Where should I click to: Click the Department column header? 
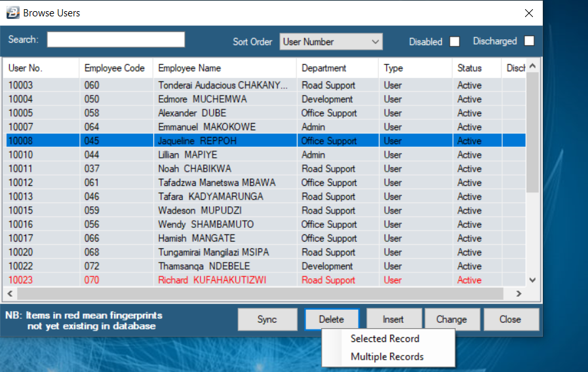click(x=337, y=68)
